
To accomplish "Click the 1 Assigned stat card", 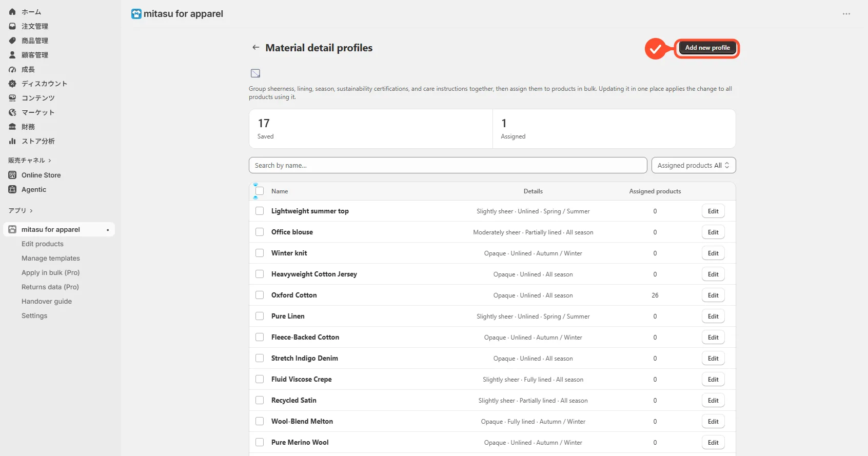I will coord(614,129).
